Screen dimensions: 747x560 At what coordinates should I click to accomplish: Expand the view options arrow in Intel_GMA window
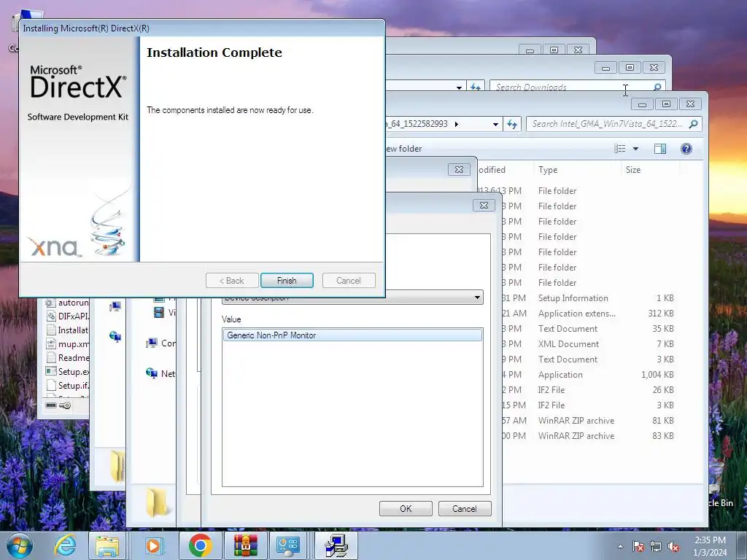(635, 149)
